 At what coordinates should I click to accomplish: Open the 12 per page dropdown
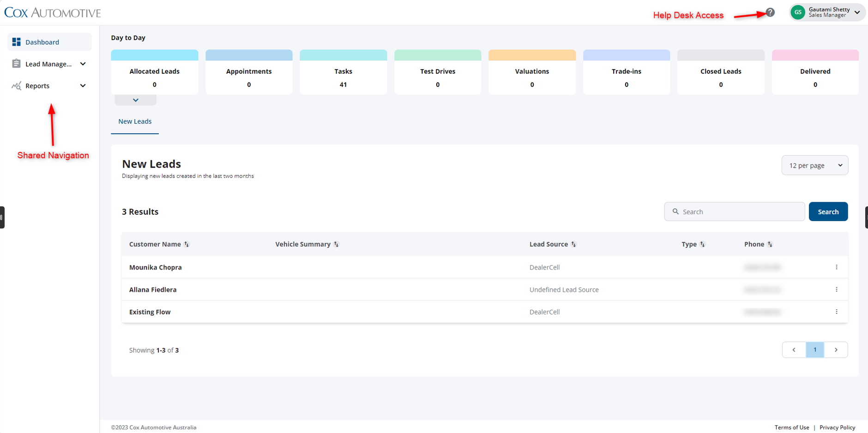click(x=814, y=165)
